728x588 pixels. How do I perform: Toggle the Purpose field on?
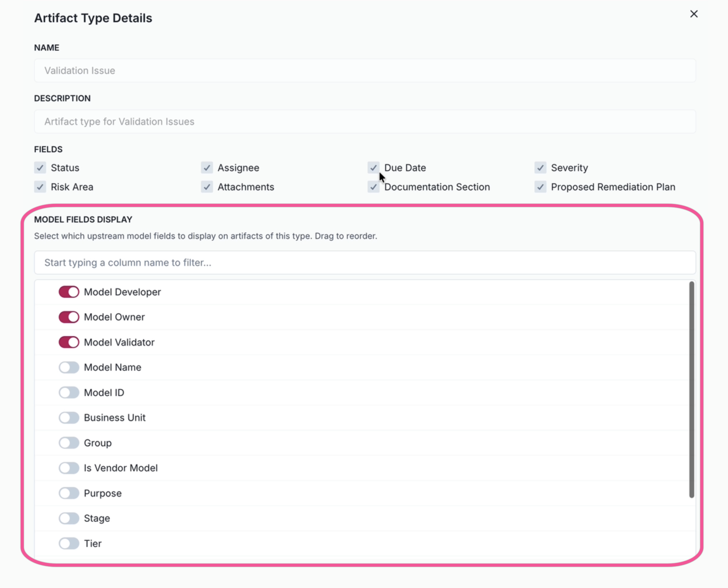click(69, 493)
